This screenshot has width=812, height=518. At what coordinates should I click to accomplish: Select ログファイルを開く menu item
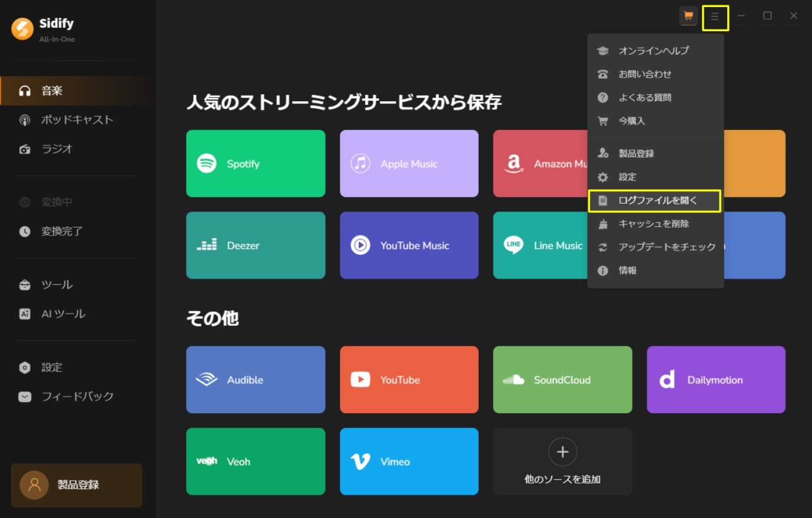[x=655, y=201]
